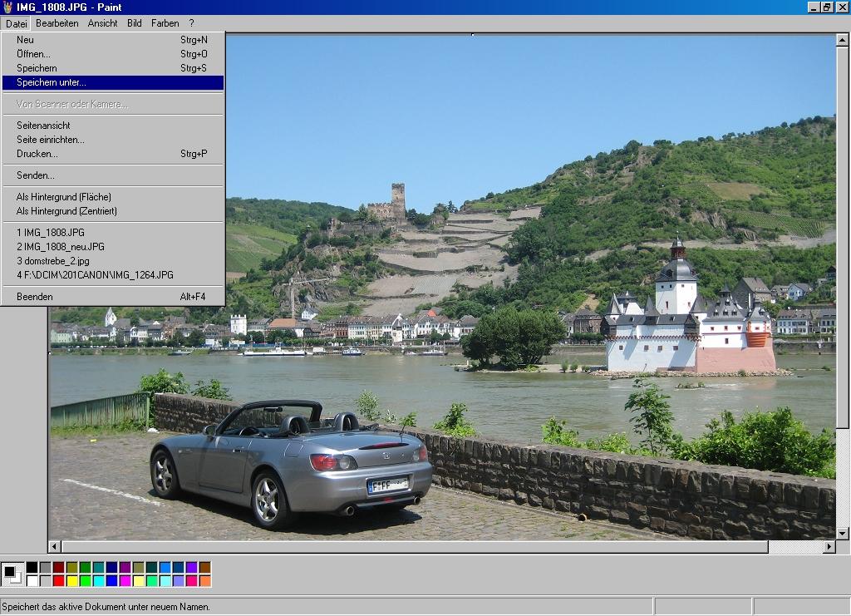This screenshot has height=616, width=851.
Task: Click the foreground/background color indicator box
Action: 12,574
